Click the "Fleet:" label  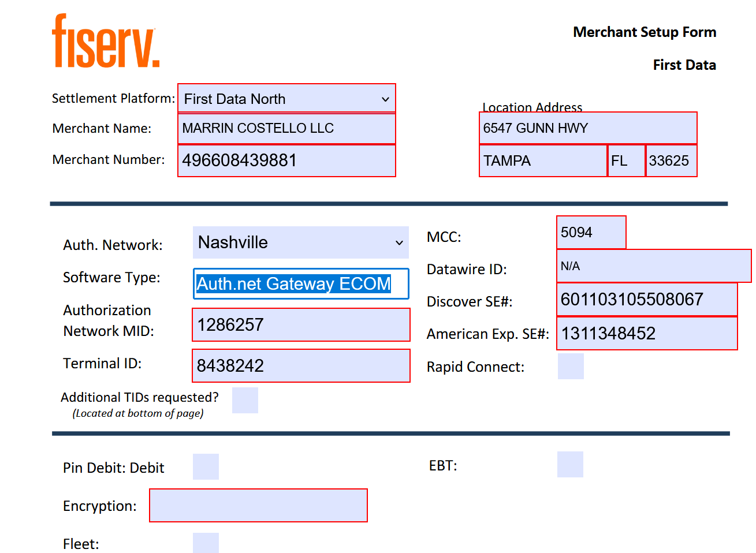tap(81, 544)
